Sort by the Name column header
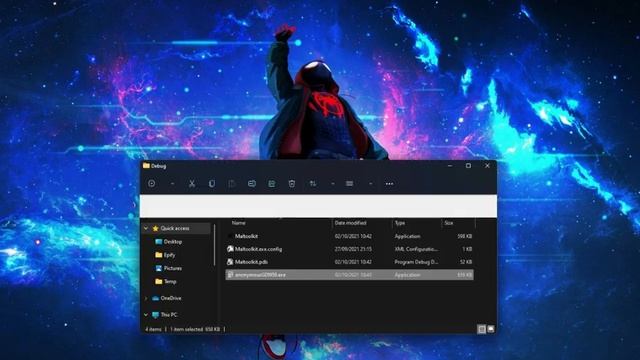 [238, 223]
